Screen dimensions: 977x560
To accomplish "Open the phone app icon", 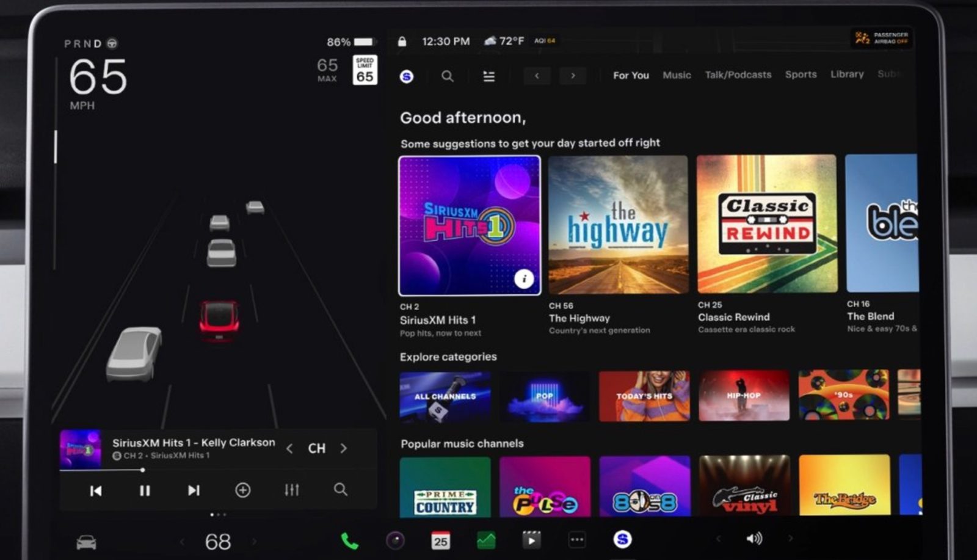I will coord(349,541).
